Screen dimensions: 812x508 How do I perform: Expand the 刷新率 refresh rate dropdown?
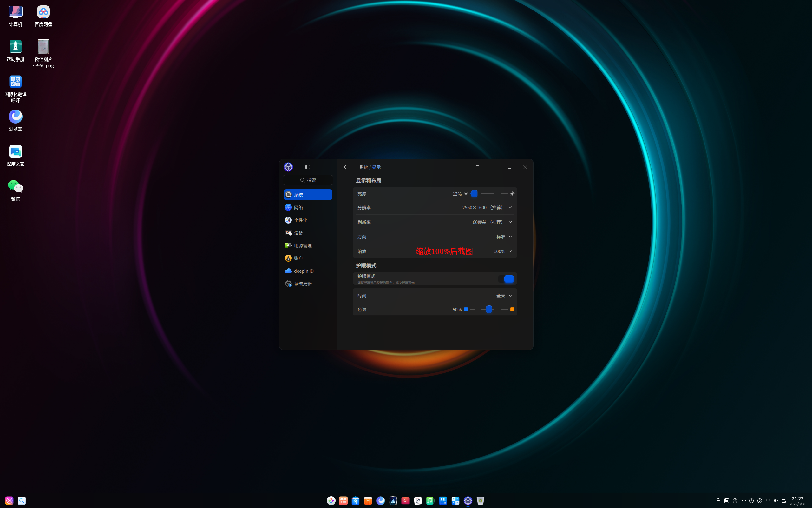click(493, 222)
